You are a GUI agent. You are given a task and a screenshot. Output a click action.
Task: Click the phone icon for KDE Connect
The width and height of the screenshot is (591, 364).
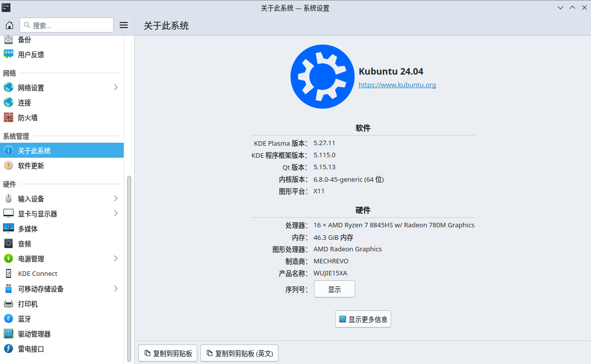[9, 273]
